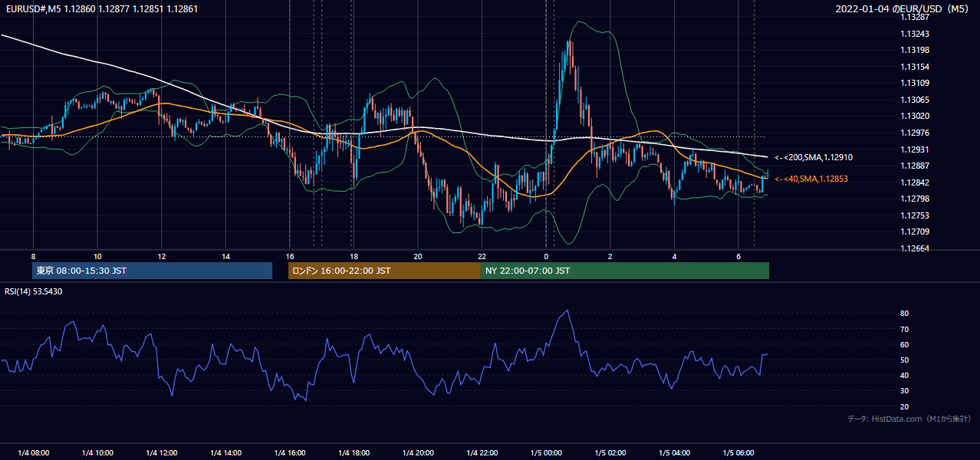Screen dimensions: 980x460
Task: Click price level 1.12709 on axis
Action: coord(915,232)
